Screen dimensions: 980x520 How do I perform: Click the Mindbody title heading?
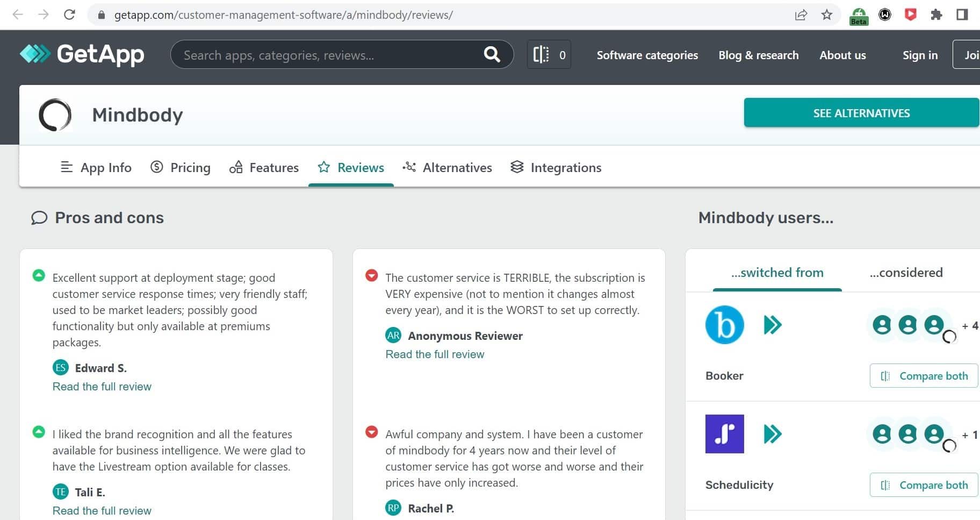coord(138,115)
